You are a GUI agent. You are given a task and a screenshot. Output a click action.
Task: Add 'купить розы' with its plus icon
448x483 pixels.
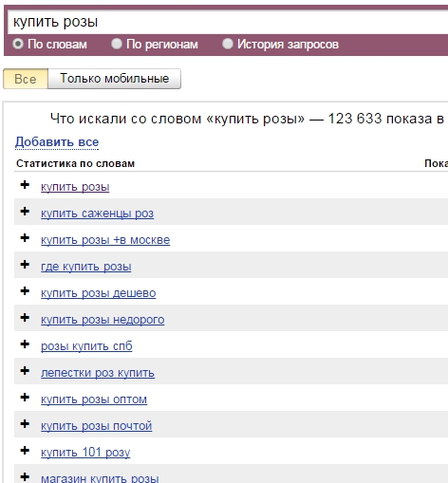click(x=25, y=185)
